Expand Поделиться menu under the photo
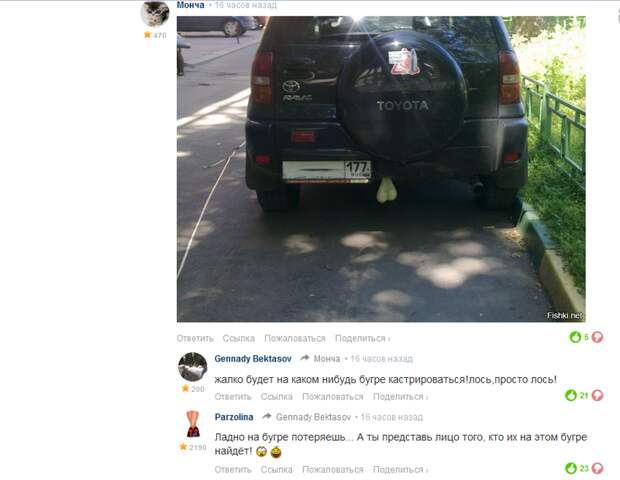This screenshot has height=480, width=620. click(x=363, y=338)
